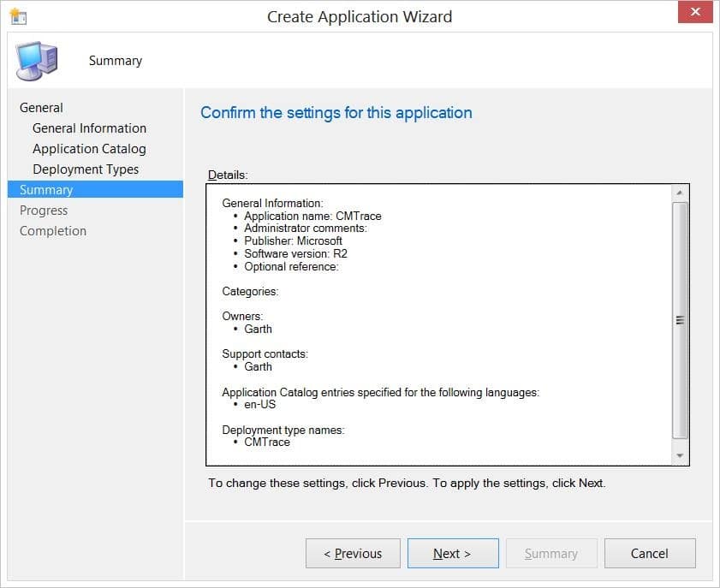Select General step in wizard navigation

tap(41, 108)
